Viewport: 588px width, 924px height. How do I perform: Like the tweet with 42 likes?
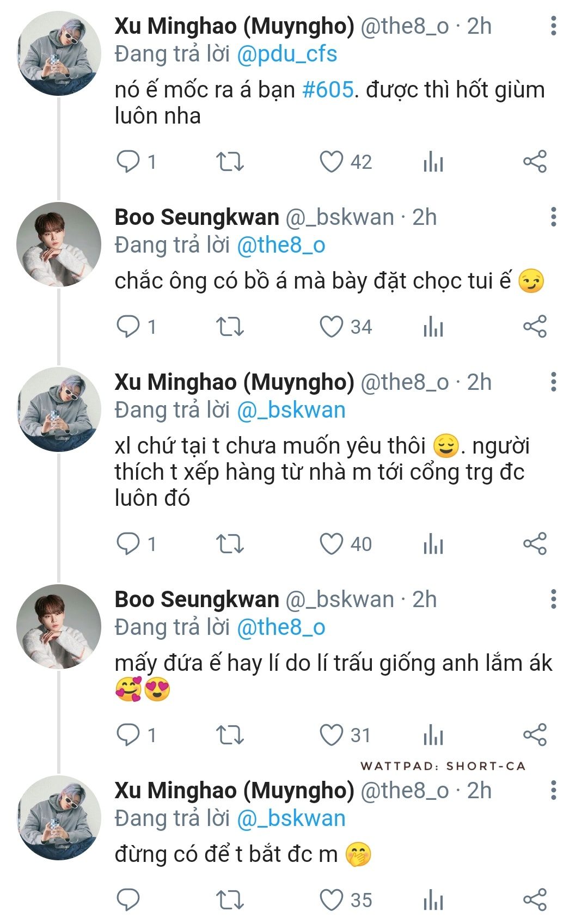click(331, 162)
